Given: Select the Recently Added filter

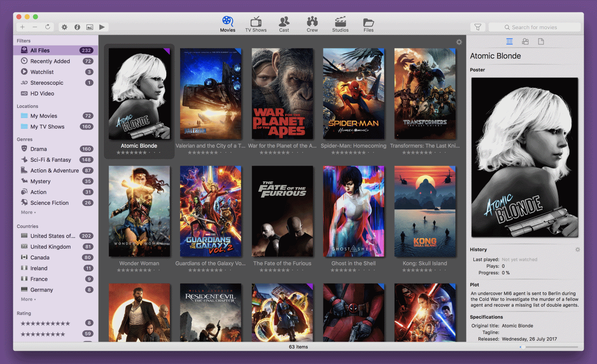Looking at the screenshot, I should 56,61.
